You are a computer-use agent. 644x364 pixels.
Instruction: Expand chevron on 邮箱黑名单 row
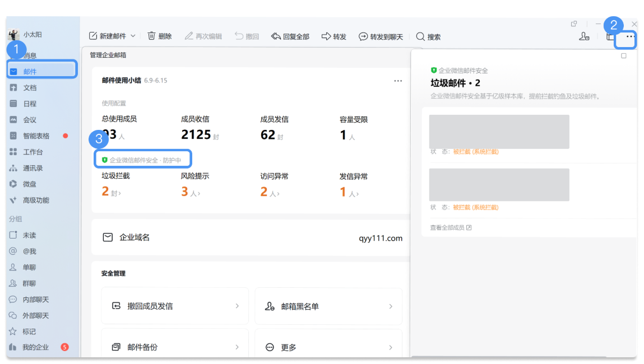tap(391, 306)
